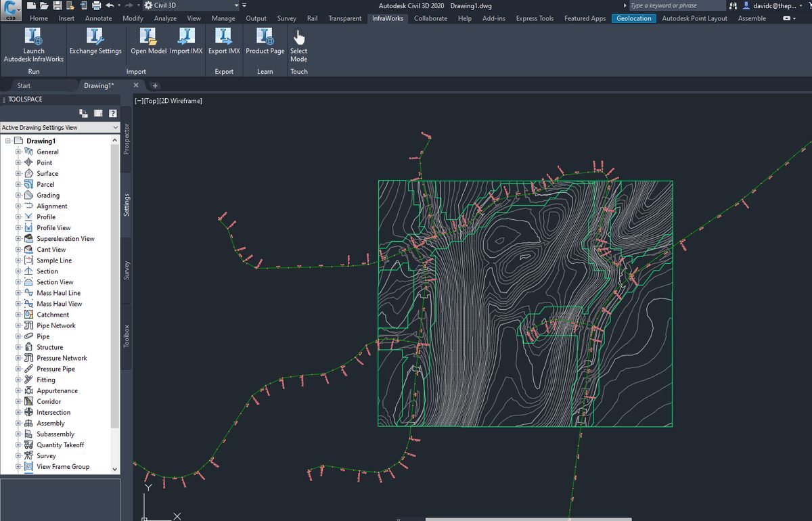Click New drawing in quick access toolbar
The image size is (812, 521).
[32, 5]
